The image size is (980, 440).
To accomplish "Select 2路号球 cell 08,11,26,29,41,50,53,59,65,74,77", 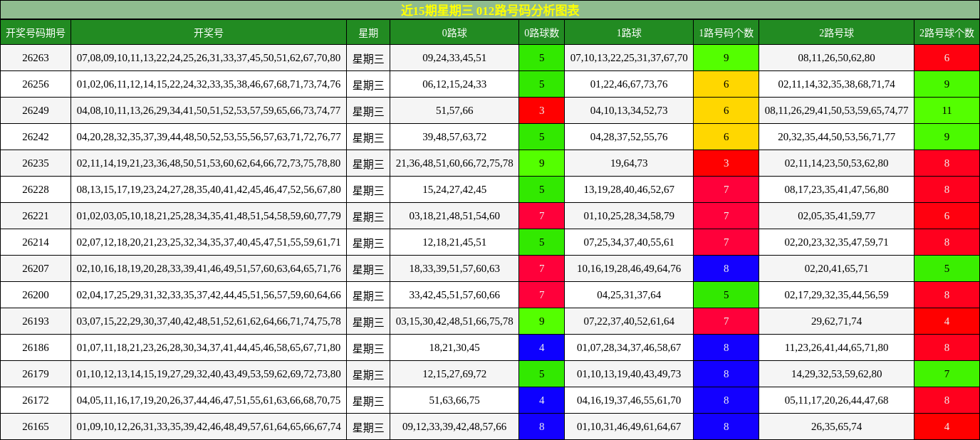I will (836, 110).
